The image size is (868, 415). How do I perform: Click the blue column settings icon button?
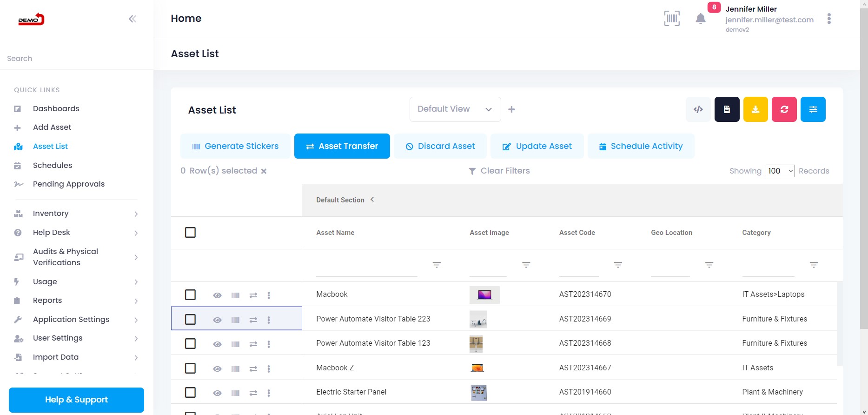[813, 109]
